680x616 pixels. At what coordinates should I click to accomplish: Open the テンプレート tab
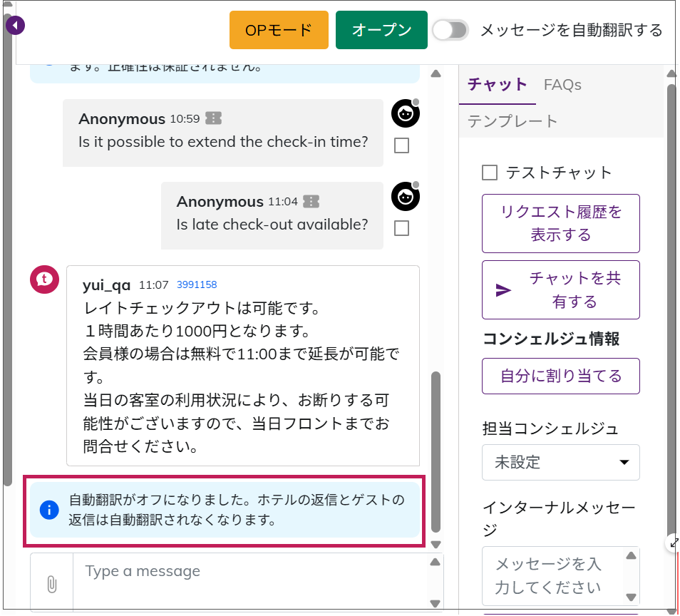(512, 121)
